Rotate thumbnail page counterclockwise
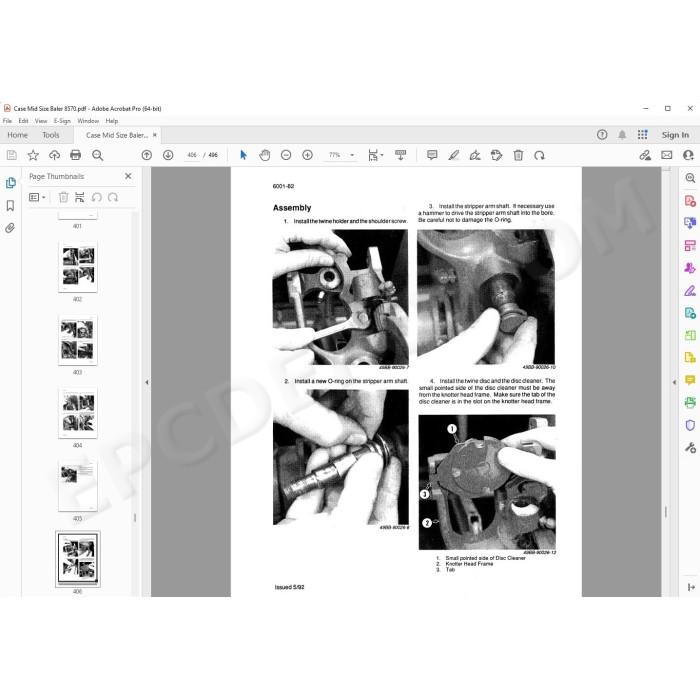 click(x=96, y=197)
